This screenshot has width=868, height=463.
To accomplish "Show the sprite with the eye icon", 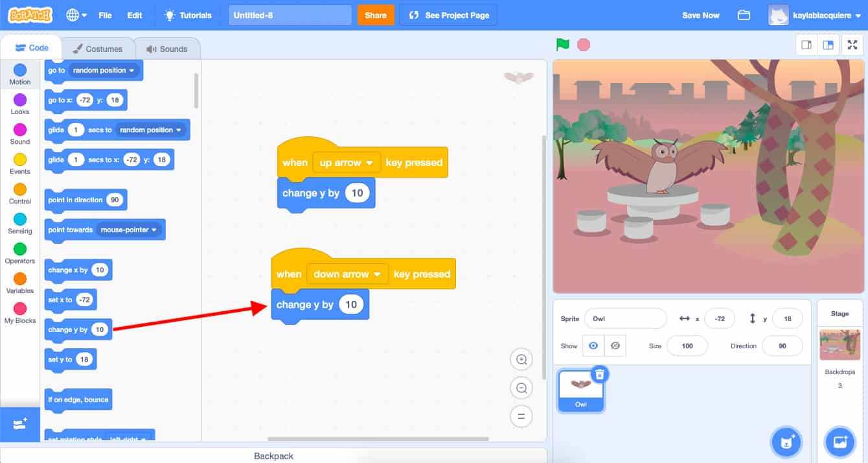I will pos(593,346).
